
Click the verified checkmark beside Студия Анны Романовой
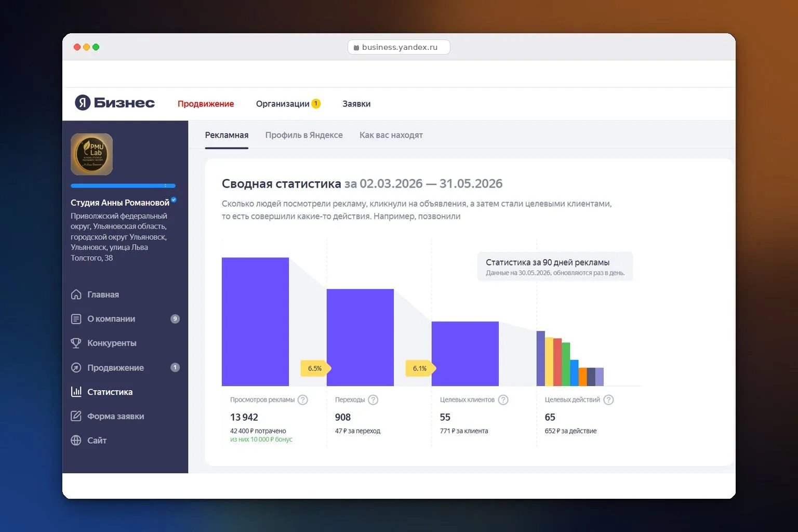174,199
